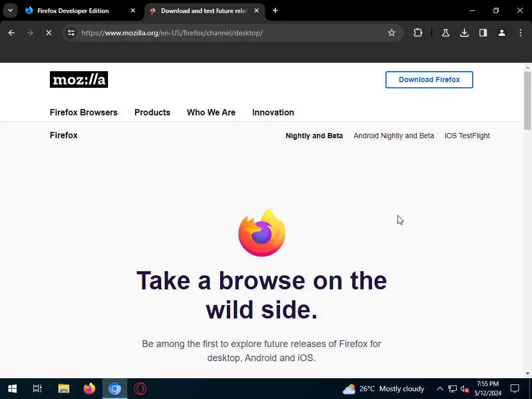Open the user profile icon

pos(502,33)
